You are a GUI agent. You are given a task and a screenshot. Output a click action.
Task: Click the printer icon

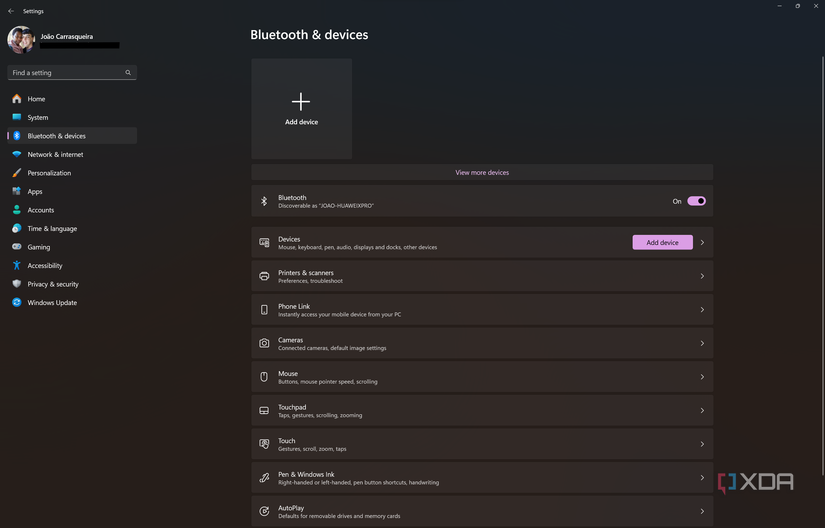pyautogui.click(x=264, y=276)
